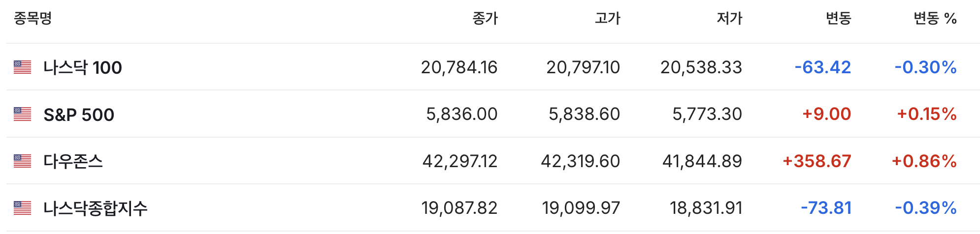Open the 나스닥 100 index link

click(83, 67)
